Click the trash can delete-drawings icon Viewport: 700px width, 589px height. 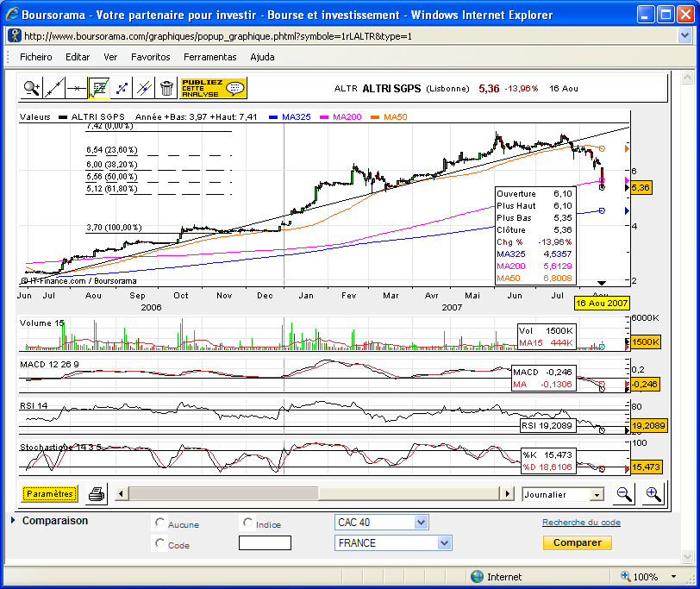(166, 88)
